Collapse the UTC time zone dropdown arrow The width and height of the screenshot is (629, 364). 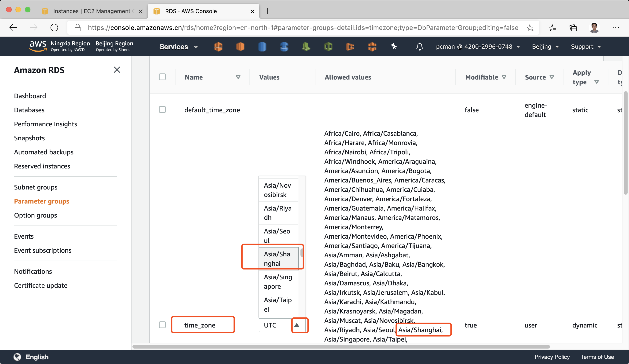tap(296, 325)
